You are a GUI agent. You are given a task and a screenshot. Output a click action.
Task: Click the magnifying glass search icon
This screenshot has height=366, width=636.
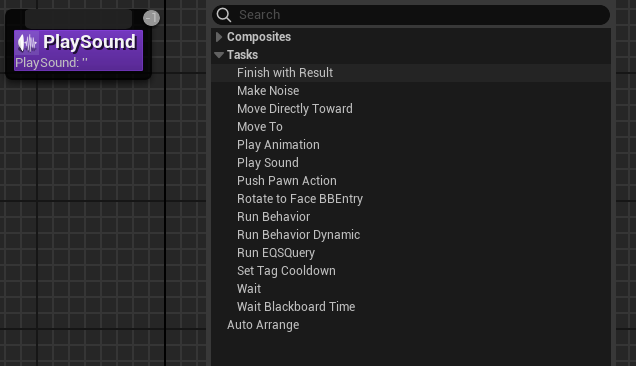coord(223,15)
